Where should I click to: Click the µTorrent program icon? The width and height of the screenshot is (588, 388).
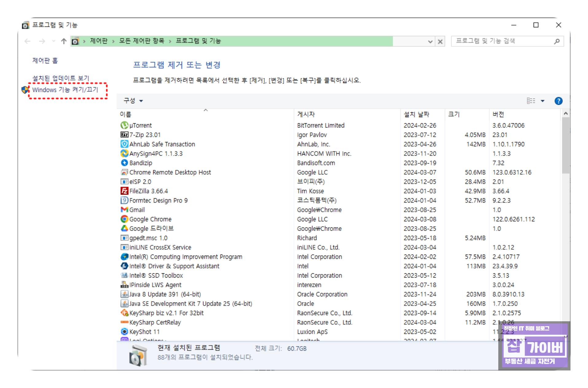click(x=124, y=125)
